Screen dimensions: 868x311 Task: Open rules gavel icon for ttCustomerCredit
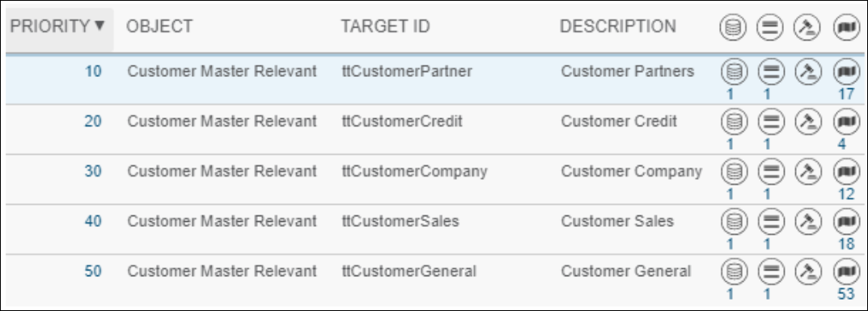coord(807,121)
